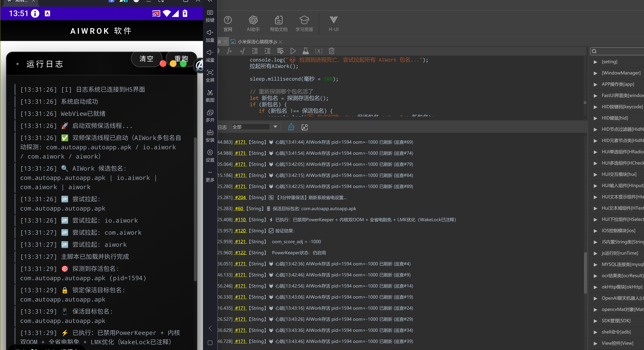
Task: Expand the View控件[View] tree node
Action: (595, 343)
